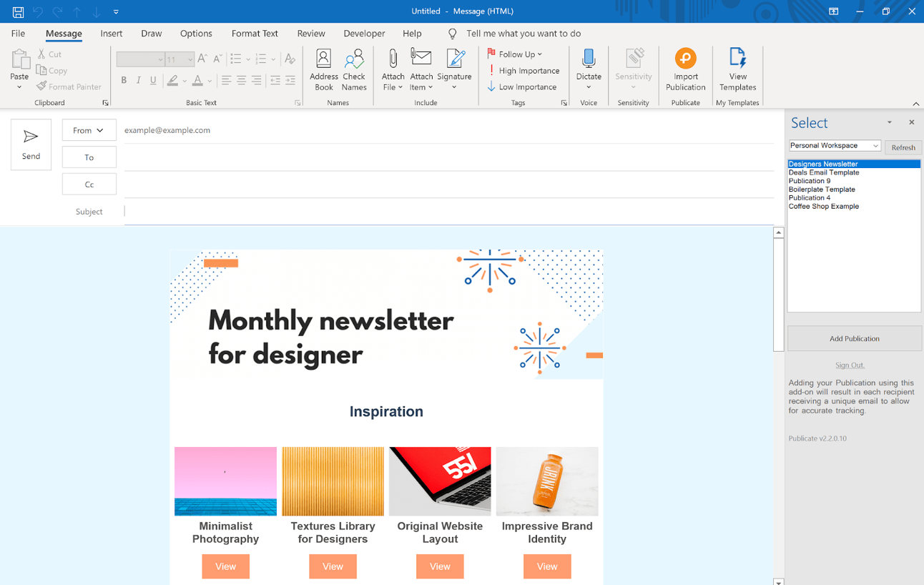
Task: Toggle Low Importance for the email
Action: click(x=524, y=87)
